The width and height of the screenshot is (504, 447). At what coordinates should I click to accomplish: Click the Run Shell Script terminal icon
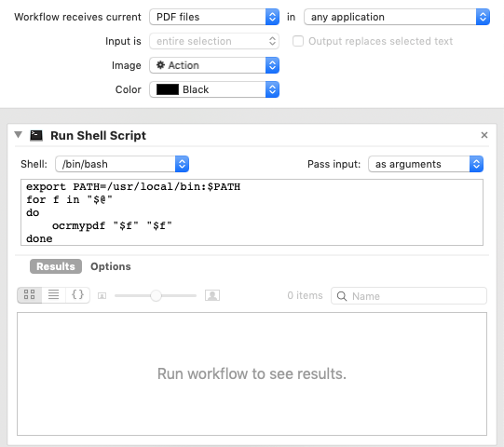coord(36,136)
